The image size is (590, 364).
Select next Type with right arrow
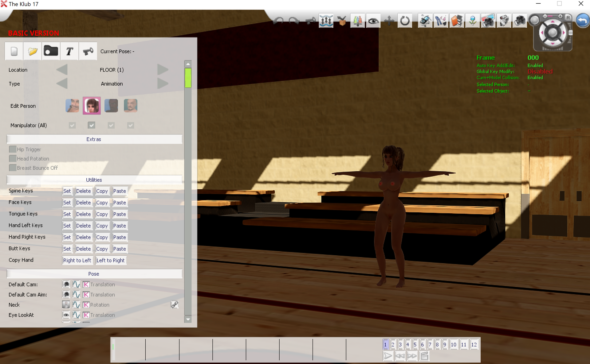(x=163, y=83)
